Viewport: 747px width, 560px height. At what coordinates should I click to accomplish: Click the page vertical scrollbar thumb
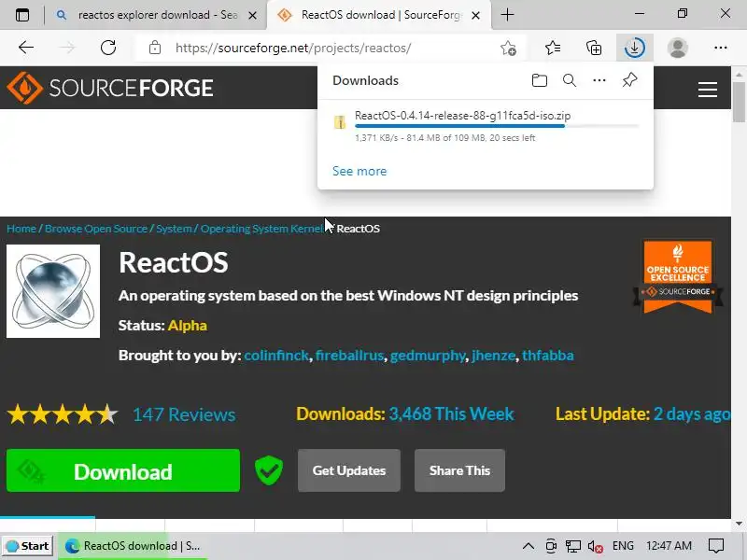[739, 102]
